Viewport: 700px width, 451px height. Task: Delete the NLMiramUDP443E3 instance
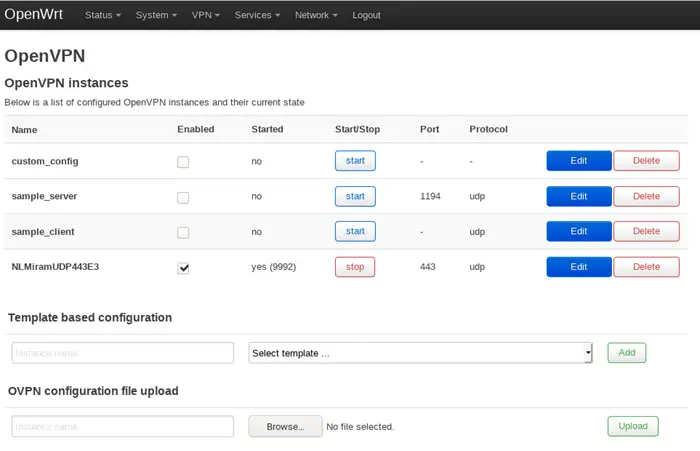coord(646,267)
